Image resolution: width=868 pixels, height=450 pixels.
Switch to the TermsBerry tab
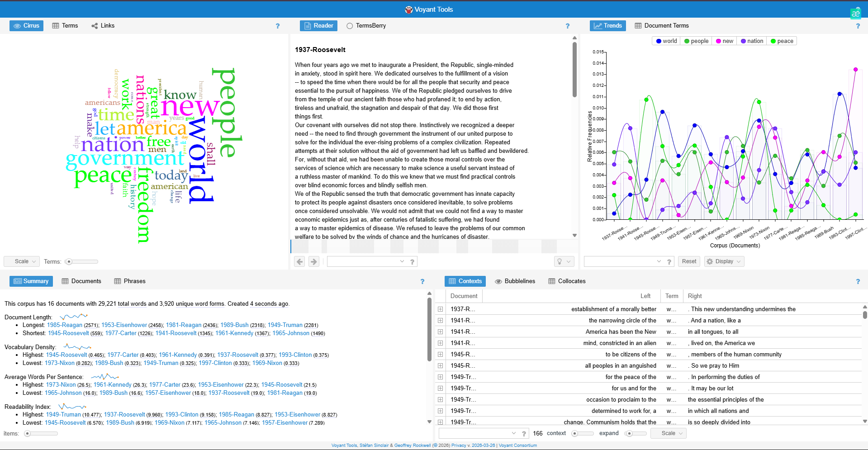pos(366,26)
